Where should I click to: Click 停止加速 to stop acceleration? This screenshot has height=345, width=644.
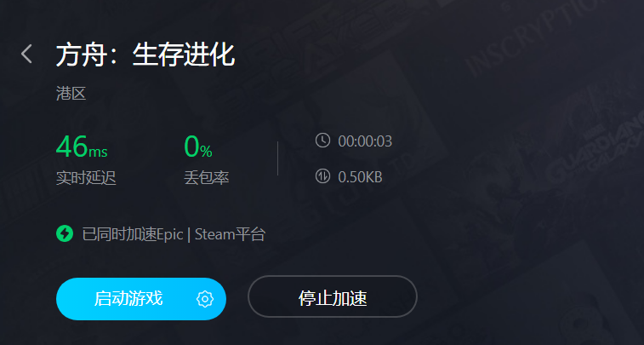(333, 297)
